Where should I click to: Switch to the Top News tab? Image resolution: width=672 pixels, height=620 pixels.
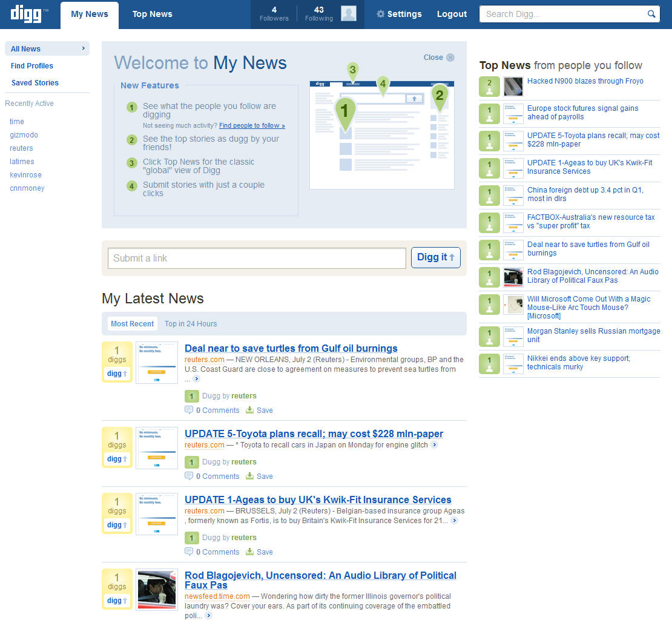pyautogui.click(x=152, y=14)
